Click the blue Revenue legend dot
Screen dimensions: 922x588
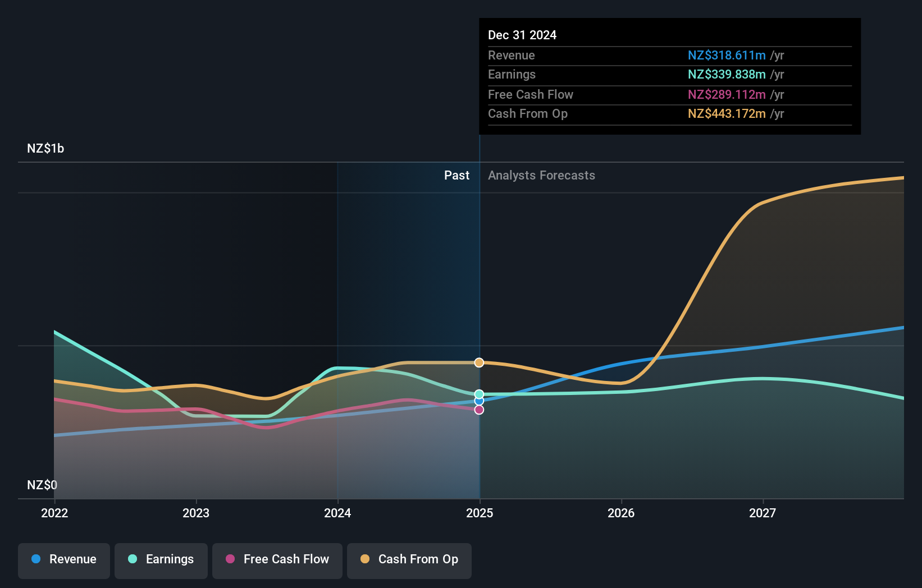click(36, 559)
